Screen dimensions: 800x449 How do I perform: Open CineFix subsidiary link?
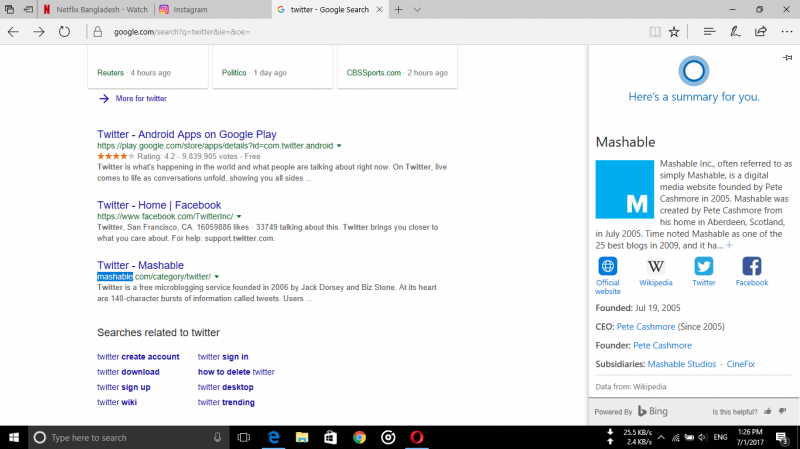(740, 364)
